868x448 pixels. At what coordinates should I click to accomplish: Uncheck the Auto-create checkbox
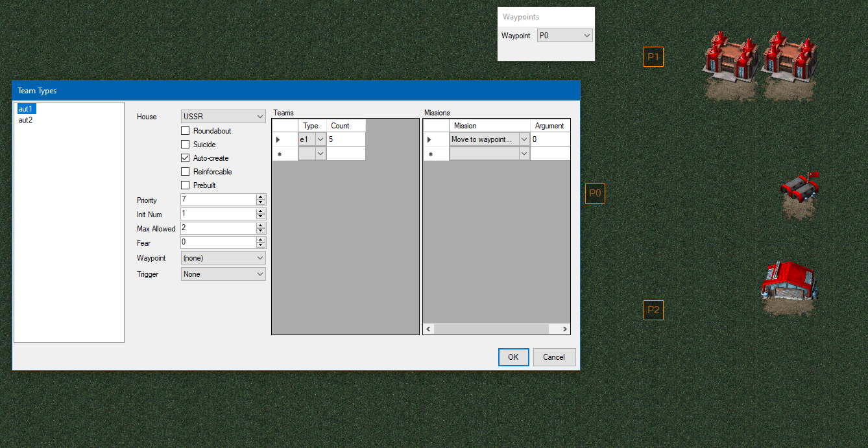pos(185,158)
